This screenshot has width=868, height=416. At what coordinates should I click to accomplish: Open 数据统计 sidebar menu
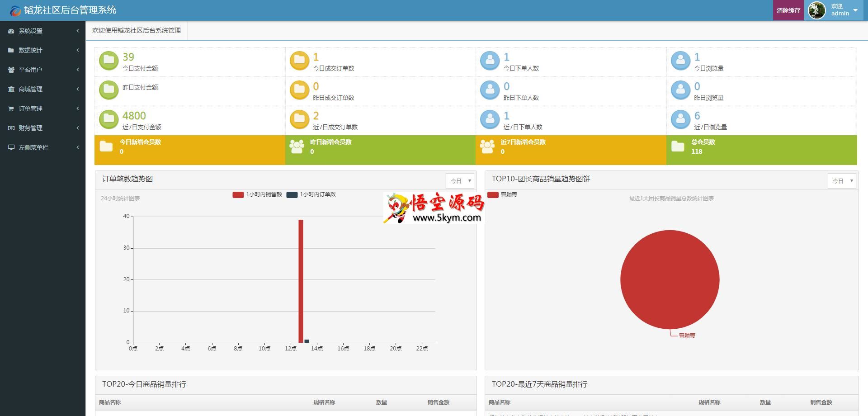click(42, 50)
